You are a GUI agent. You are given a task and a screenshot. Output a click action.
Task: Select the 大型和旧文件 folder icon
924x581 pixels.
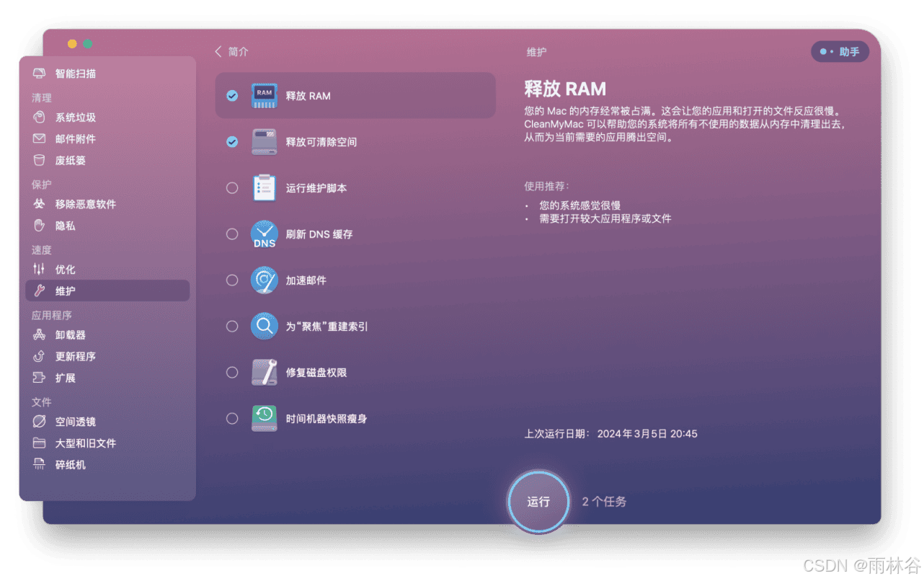point(40,443)
